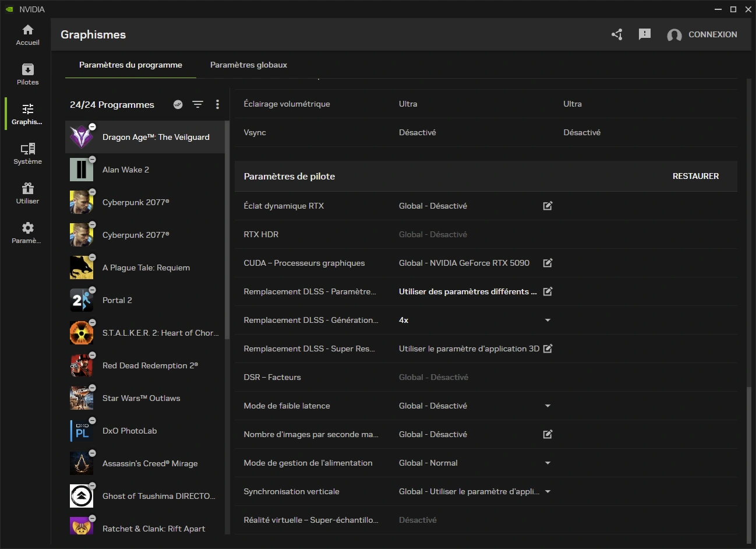Viewport: 756px width, 549px height.
Task: Select Dragon Age The Veilguard program icon
Action: (x=82, y=137)
